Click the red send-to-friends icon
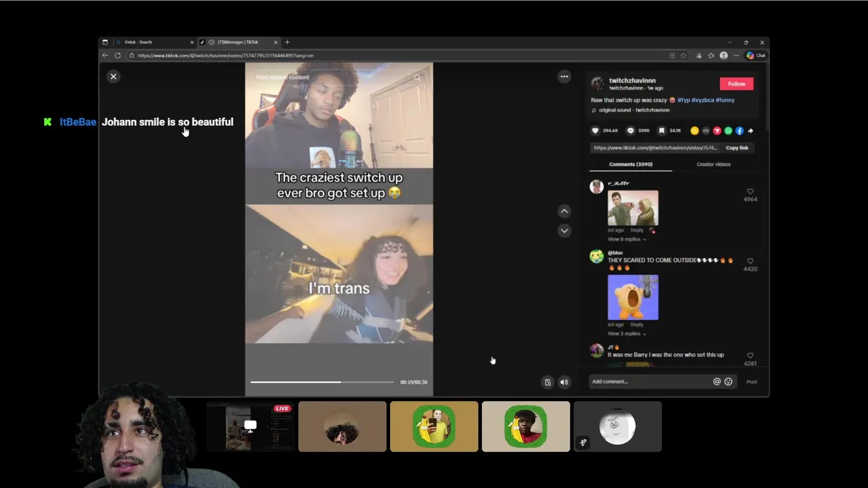Image resolution: width=868 pixels, height=488 pixels. click(717, 131)
